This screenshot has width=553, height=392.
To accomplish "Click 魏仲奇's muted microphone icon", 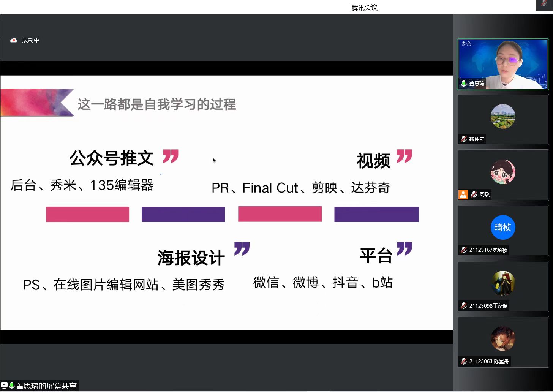I will click(x=464, y=139).
